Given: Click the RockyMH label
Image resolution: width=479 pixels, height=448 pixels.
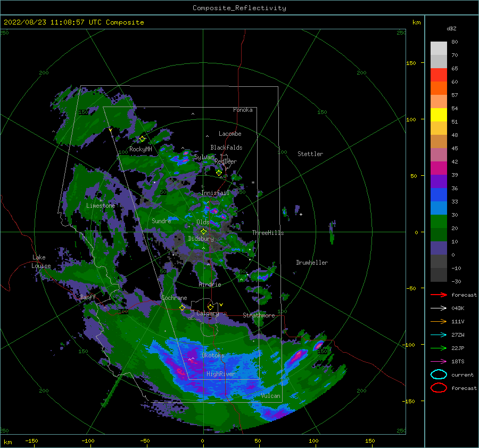Looking at the screenshot, I should coord(141,149).
